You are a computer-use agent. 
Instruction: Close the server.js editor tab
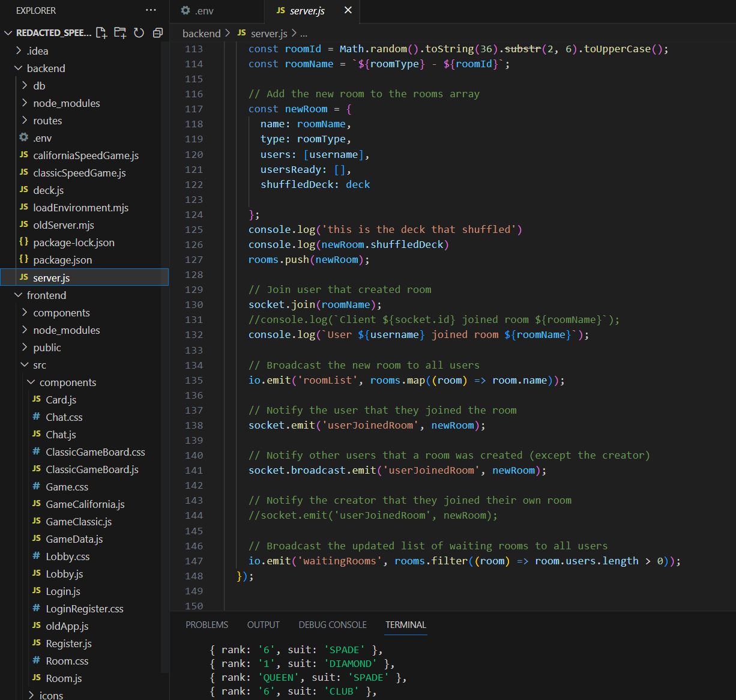[348, 10]
